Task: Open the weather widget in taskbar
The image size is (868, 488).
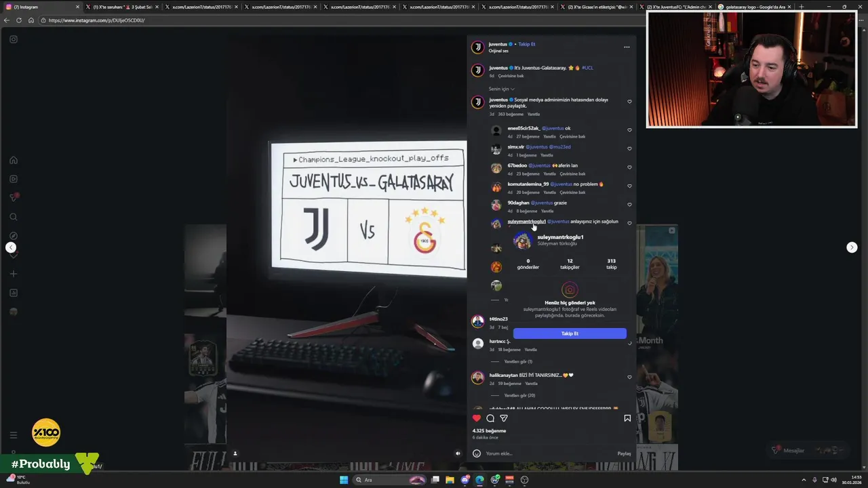Action: [x=19, y=480]
